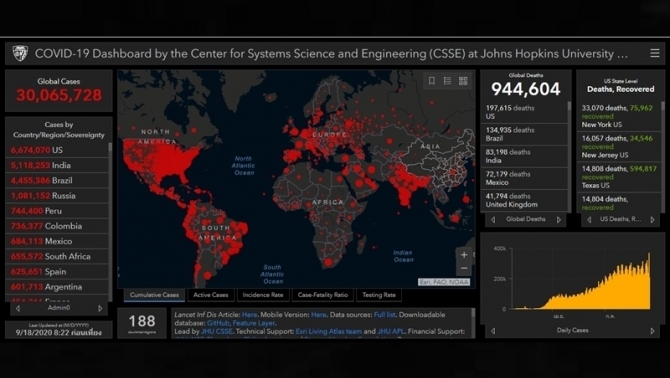Click left arrow of US Deaths panel
The image size is (670, 378).
(589, 220)
